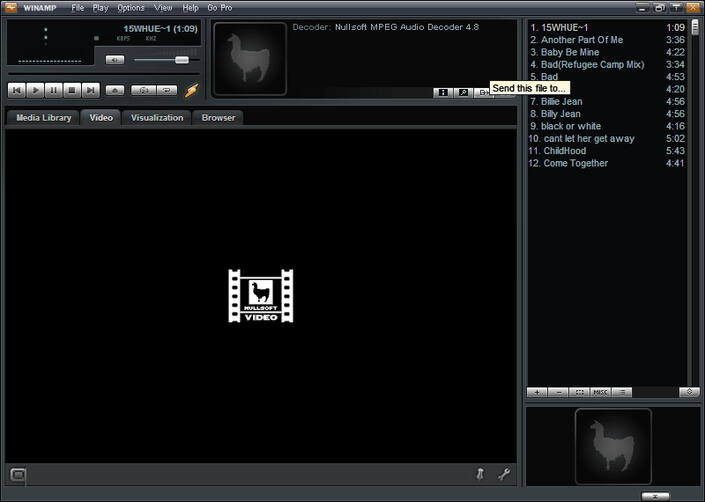This screenshot has width=705, height=502.
Task: Open the file info icon button
Action: tap(443, 93)
